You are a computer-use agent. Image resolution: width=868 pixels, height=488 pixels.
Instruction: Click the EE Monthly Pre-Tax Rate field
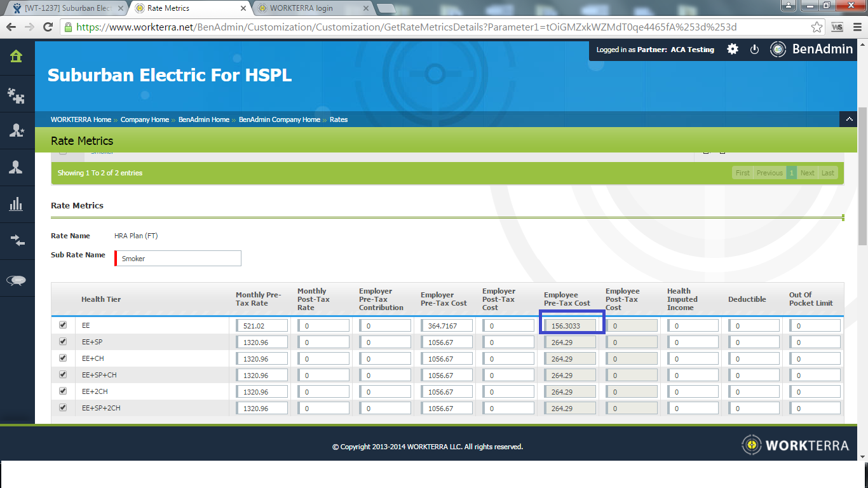[x=262, y=325]
